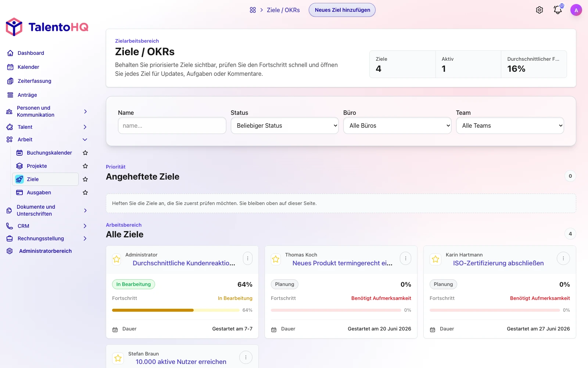588x368 pixels.
Task: Click the Kalender calendar icon
Action: (x=10, y=67)
